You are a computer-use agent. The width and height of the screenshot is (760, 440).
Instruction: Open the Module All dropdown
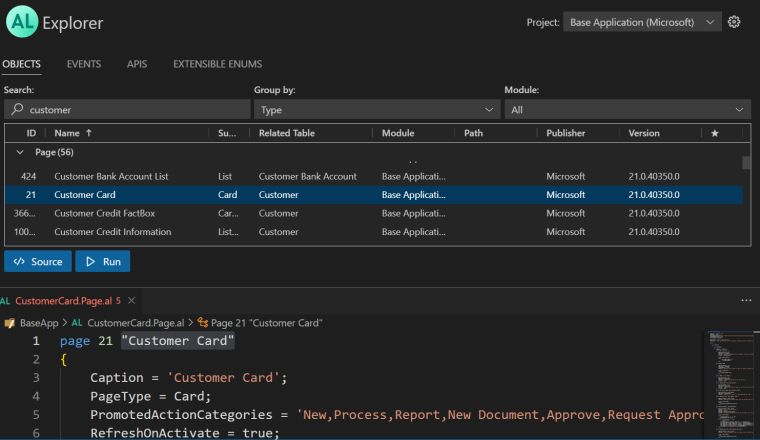coord(627,110)
